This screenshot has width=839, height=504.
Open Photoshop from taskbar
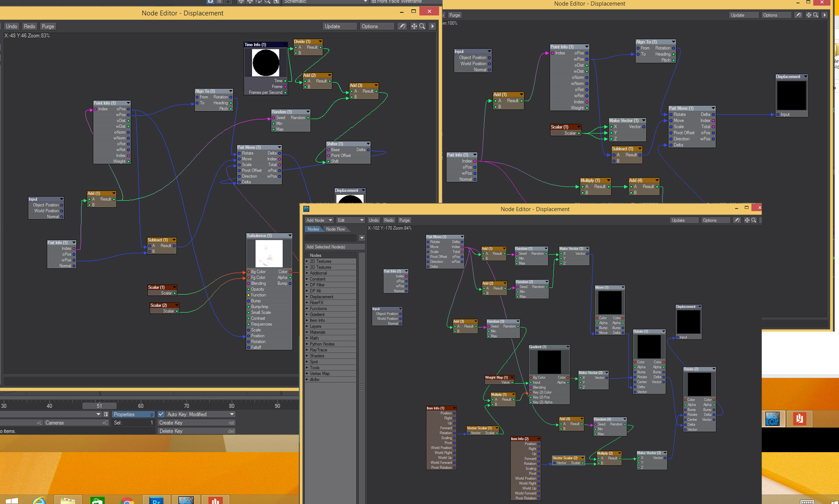[x=157, y=500]
